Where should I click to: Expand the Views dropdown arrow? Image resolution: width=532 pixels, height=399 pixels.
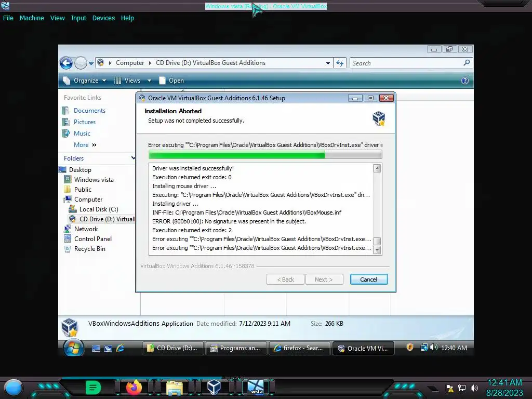click(x=149, y=81)
